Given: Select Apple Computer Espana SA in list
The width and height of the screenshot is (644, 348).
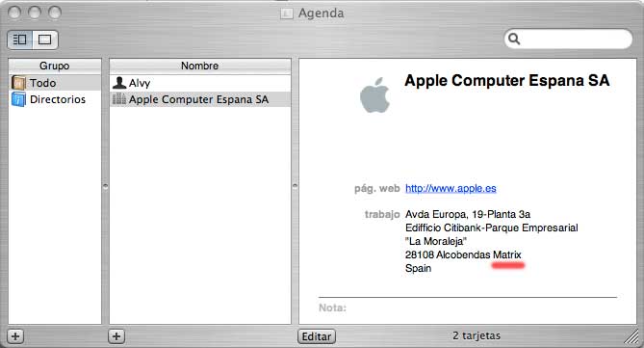Looking at the screenshot, I should point(200,99).
